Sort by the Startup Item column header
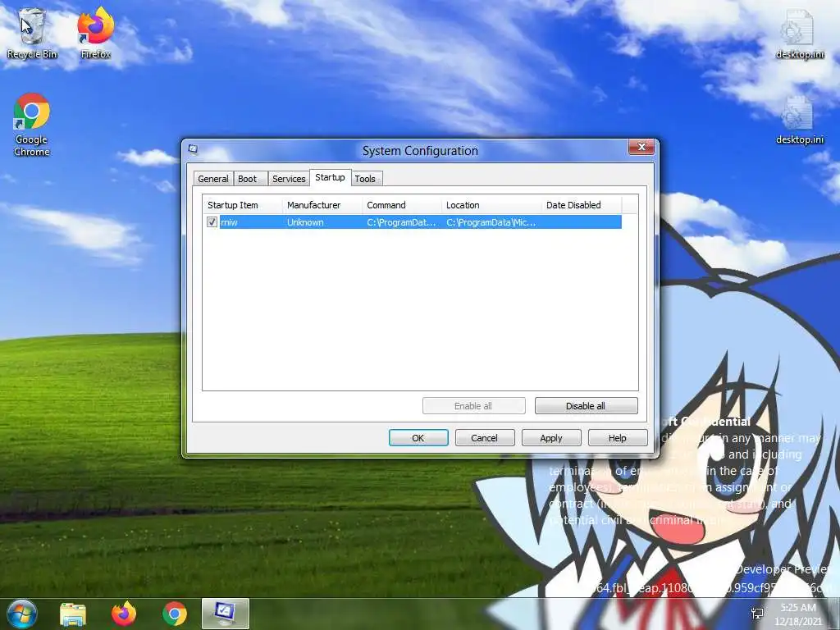Image resolution: width=840 pixels, height=630 pixels. pyautogui.click(x=242, y=205)
